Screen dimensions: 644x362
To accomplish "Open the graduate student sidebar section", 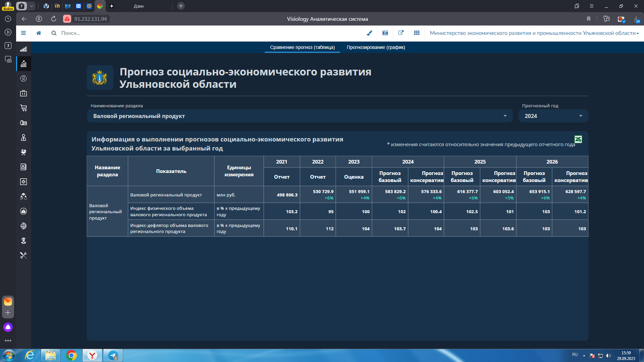I will [23, 241].
